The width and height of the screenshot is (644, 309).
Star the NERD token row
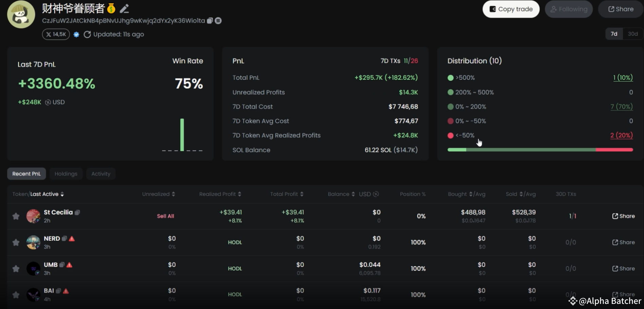point(16,242)
